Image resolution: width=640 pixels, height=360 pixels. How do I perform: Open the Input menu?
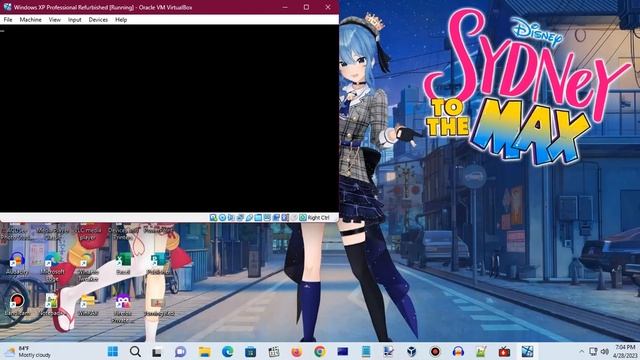click(74, 20)
